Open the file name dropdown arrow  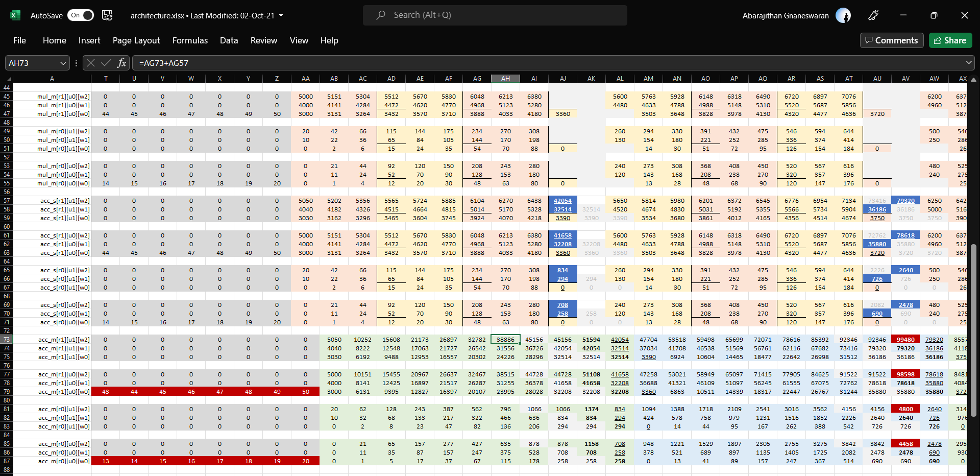pyautogui.click(x=281, y=15)
